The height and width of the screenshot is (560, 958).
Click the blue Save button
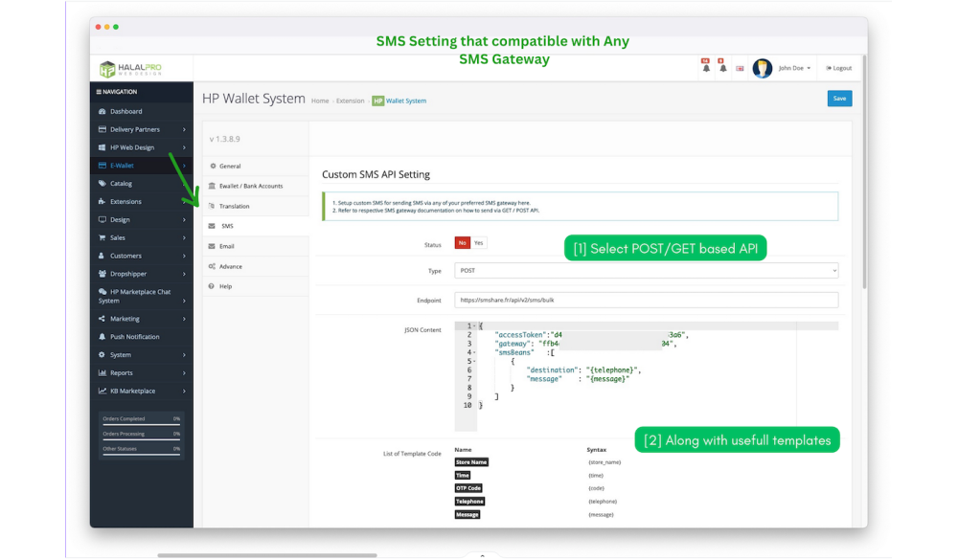tap(839, 99)
